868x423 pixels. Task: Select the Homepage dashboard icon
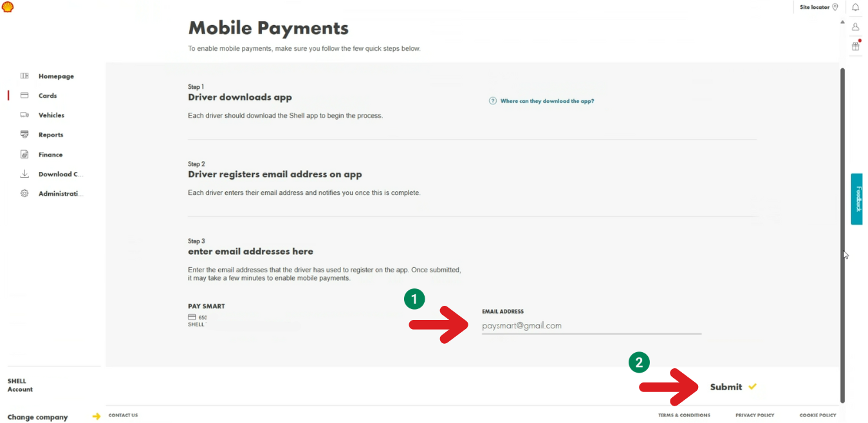point(26,76)
